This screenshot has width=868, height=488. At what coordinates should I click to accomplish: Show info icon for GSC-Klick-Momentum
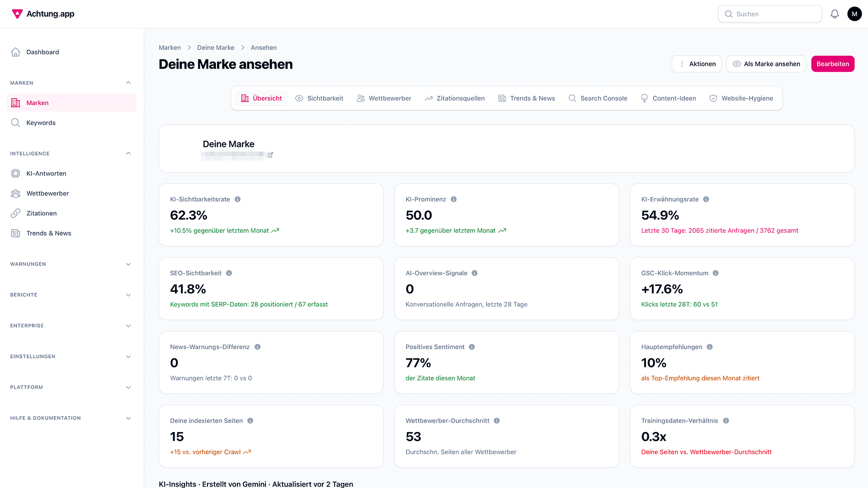pyautogui.click(x=716, y=273)
